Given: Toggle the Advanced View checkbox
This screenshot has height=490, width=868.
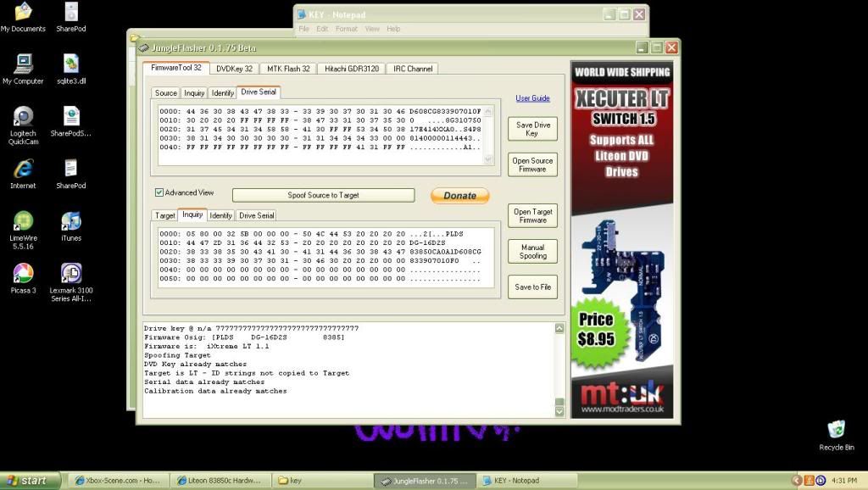Looking at the screenshot, I should [x=159, y=192].
